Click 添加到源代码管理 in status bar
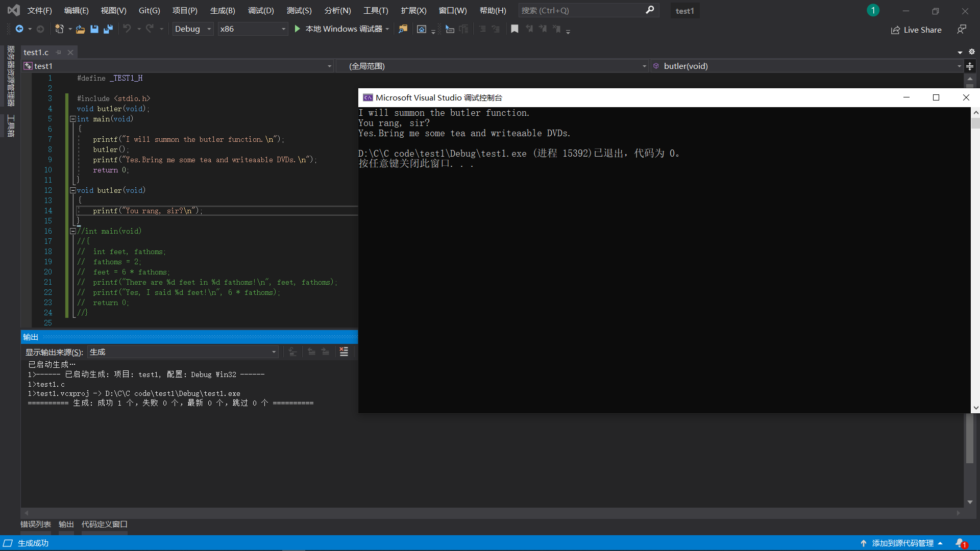 click(x=902, y=543)
